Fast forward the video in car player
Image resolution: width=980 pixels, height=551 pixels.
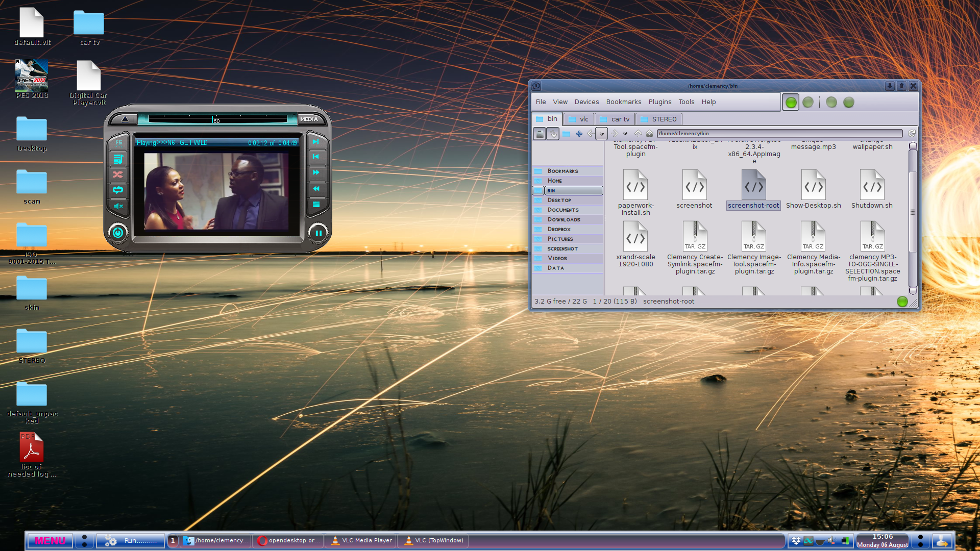tap(316, 173)
